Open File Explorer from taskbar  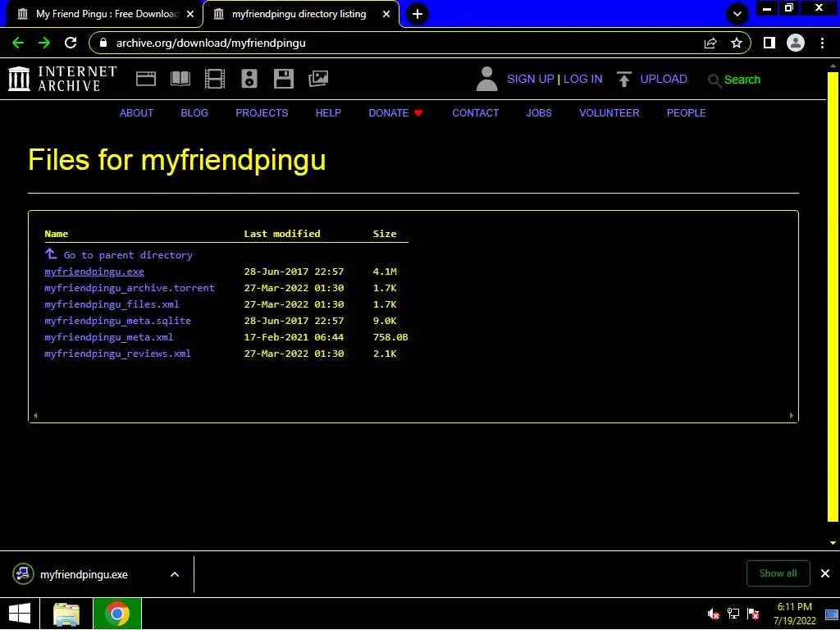pos(66,614)
